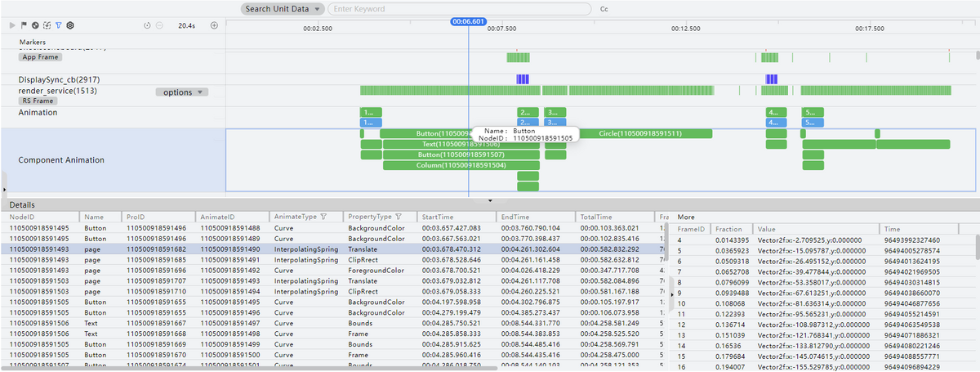Open the hexagon settings icon

point(71,25)
